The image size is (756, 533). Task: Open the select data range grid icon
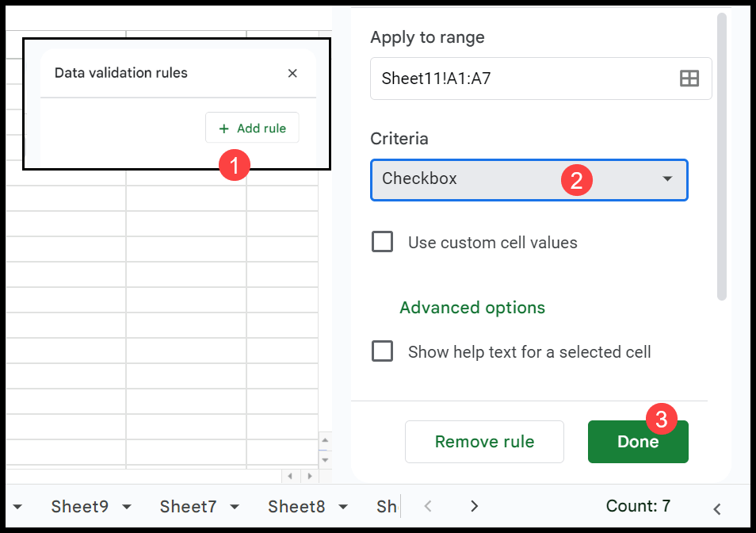tap(689, 79)
